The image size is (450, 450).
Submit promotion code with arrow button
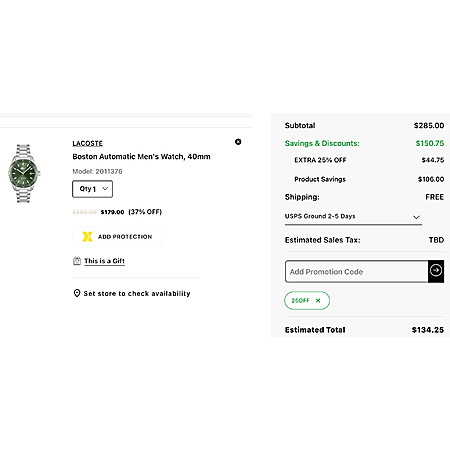click(x=436, y=271)
